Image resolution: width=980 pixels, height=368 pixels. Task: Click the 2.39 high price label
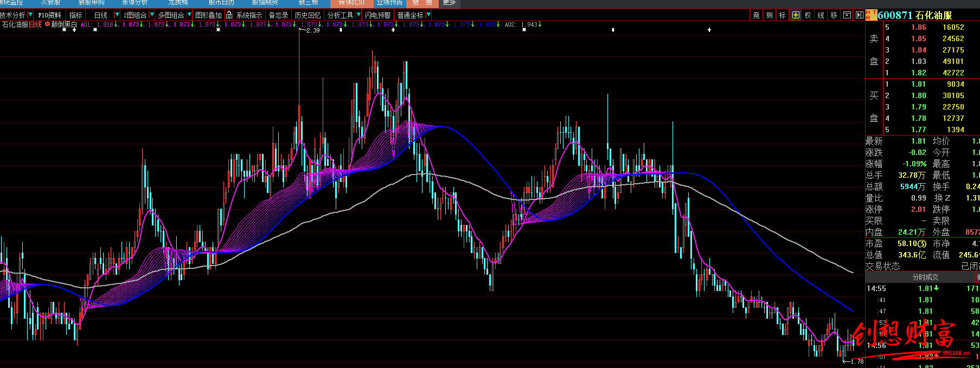[313, 30]
